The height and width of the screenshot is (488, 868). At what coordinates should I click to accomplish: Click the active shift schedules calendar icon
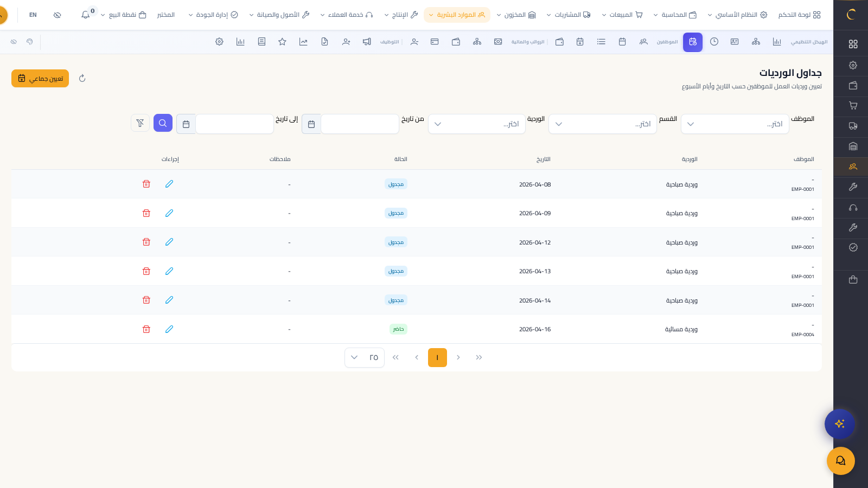coord(693,42)
